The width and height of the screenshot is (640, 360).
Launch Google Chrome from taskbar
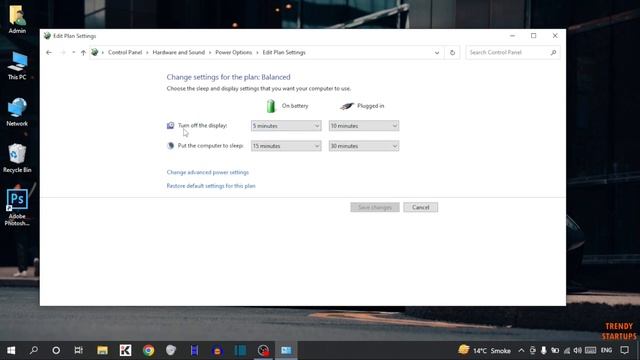click(149, 350)
